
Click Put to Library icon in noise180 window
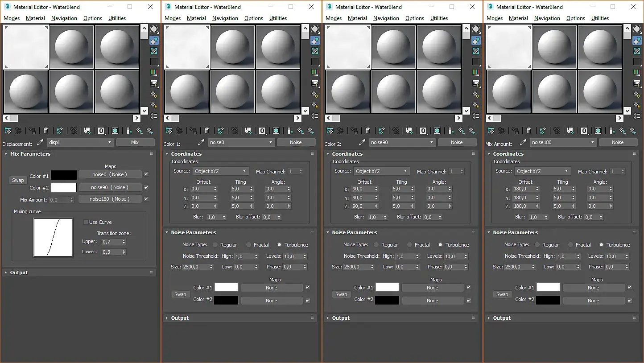tap(571, 131)
